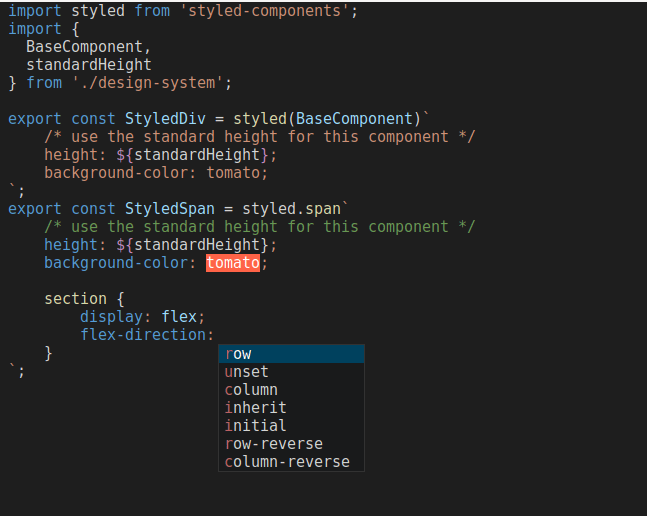This screenshot has width=647, height=516.
Task: Choose 'unset' autocomplete suggestion
Action: point(291,372)
